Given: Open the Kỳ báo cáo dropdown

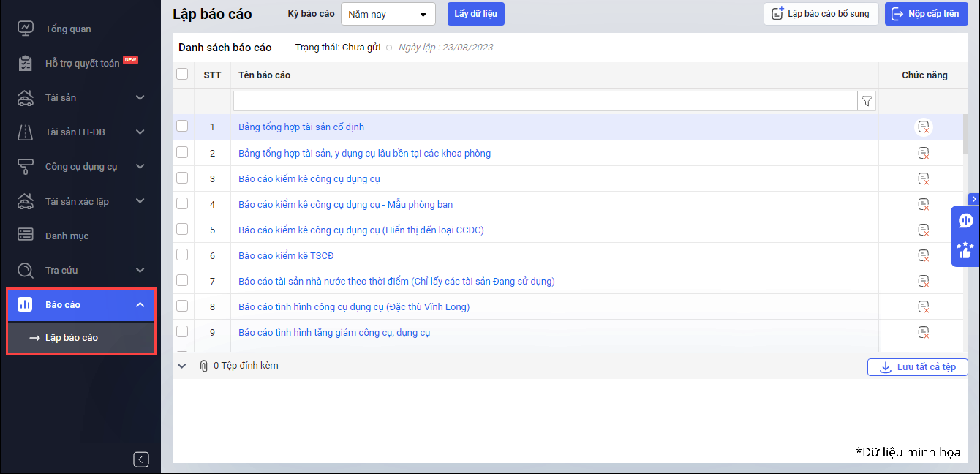Looking at the screenshot, I should [388, 14].
